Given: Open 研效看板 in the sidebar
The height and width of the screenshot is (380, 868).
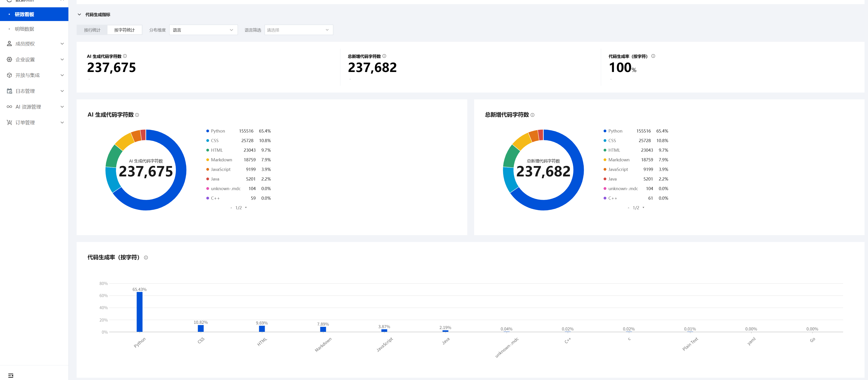Looking at the screenshot, I should pyautogui.click(x=24, y=14).
